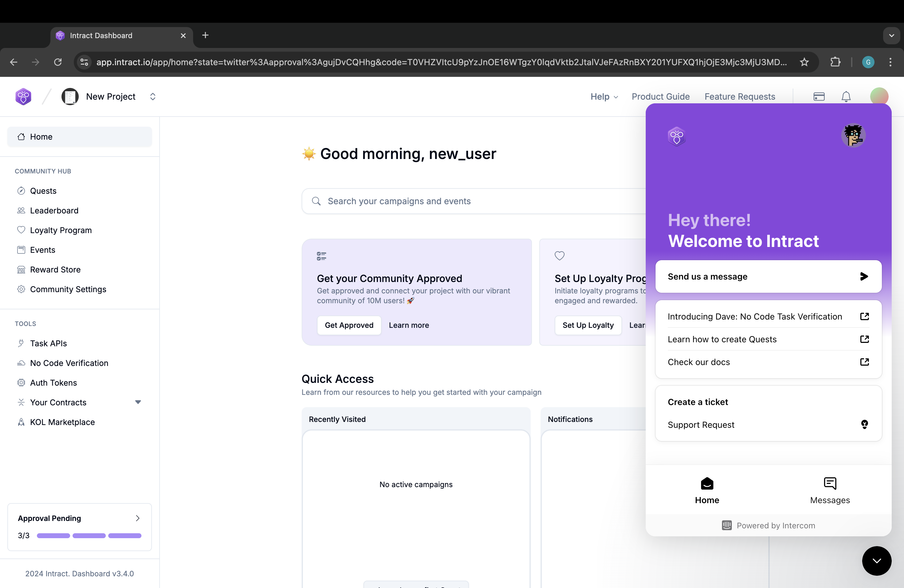Click the campaigns and events search field
904x588 pixels.
point(475,201)
